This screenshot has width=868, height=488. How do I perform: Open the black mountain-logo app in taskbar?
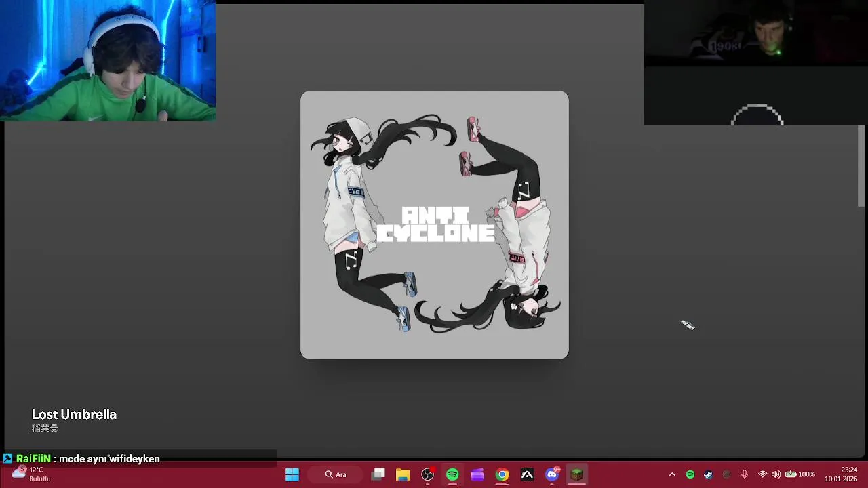[x=527, y=474]
